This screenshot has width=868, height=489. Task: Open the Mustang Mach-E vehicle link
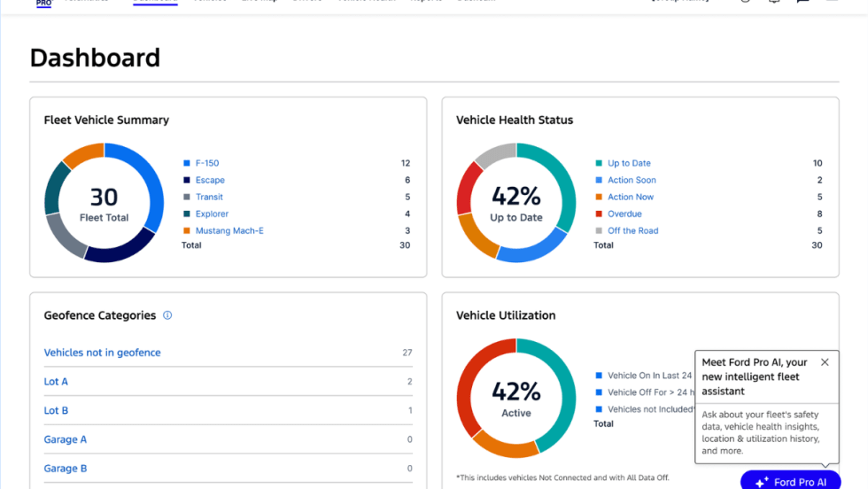click(229, 230)
